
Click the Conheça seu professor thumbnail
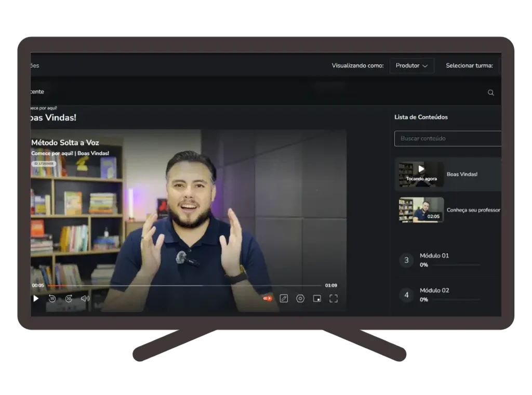(421, 210)
